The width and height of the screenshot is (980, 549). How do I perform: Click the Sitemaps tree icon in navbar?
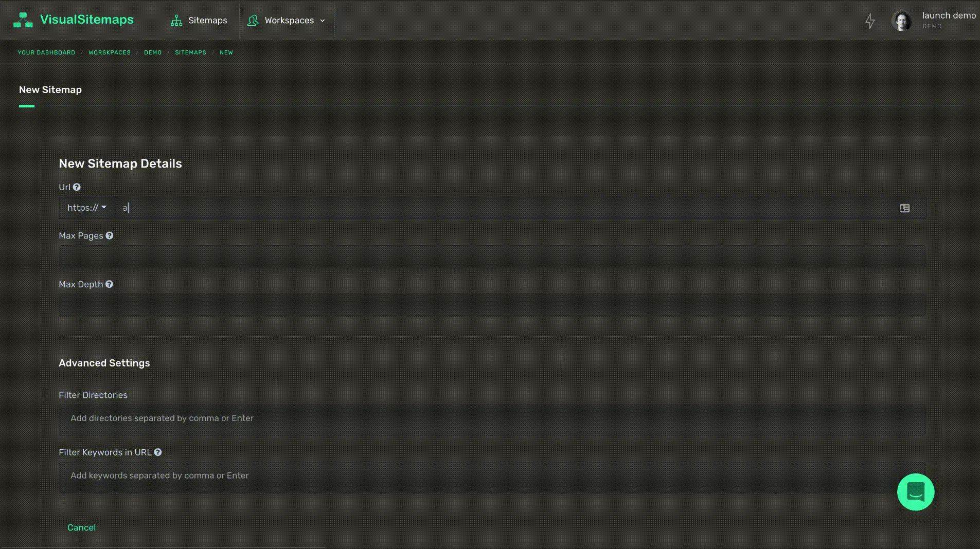click(x=176, y=21)
